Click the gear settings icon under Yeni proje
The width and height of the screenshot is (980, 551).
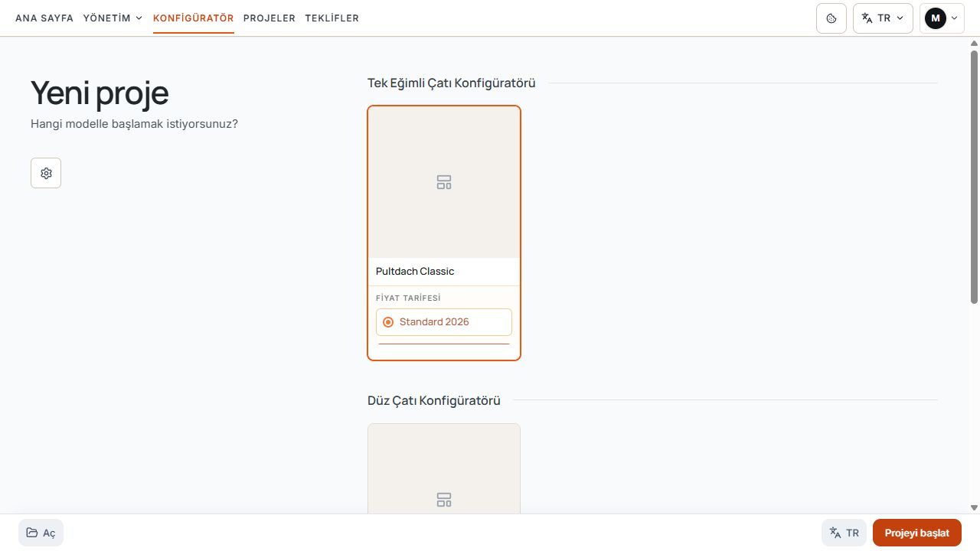[46, 173]
